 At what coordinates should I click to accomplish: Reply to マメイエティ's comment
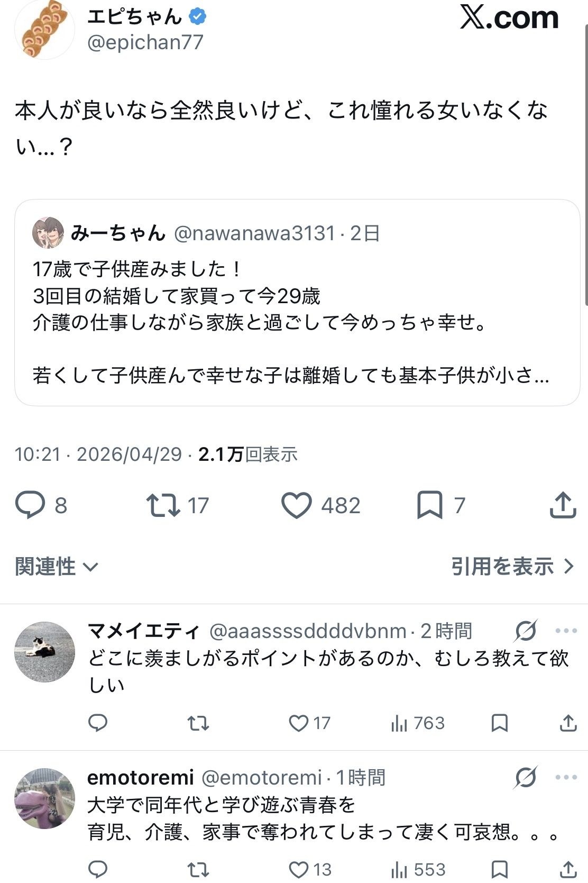click(x=98, y=723)
